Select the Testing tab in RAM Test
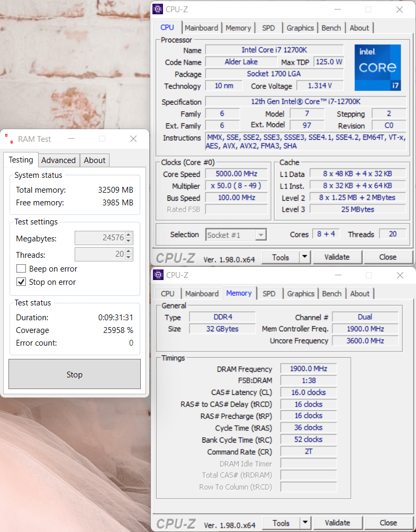The image size is (416, 532). (21, 160)
